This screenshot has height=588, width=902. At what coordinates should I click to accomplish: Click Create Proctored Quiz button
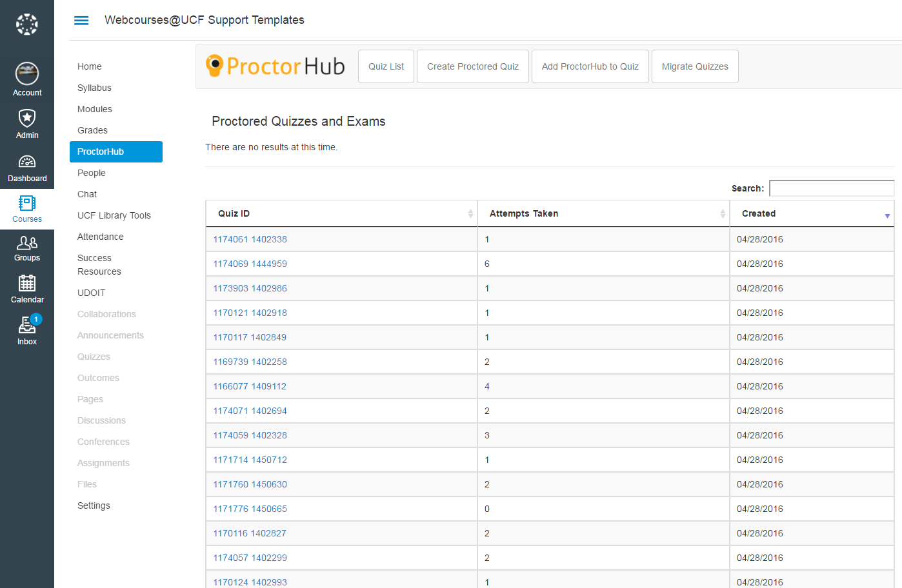pyautogui.click(x=473, y=66)
